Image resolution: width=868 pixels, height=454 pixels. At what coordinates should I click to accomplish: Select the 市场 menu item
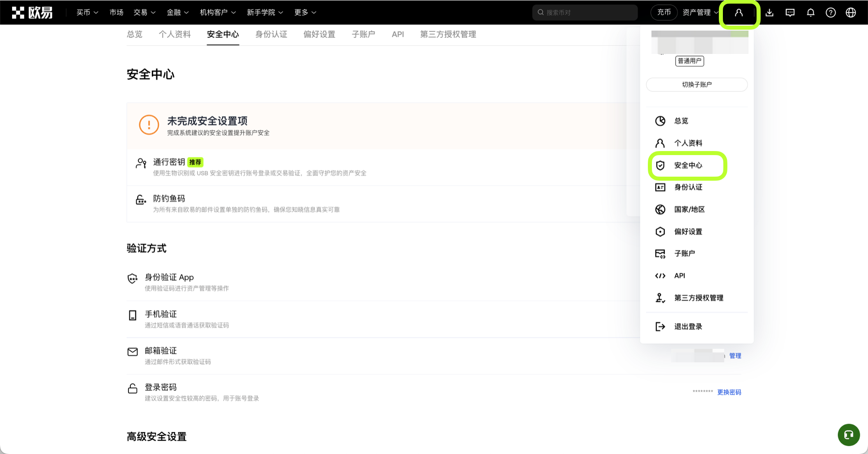(116, 12)
